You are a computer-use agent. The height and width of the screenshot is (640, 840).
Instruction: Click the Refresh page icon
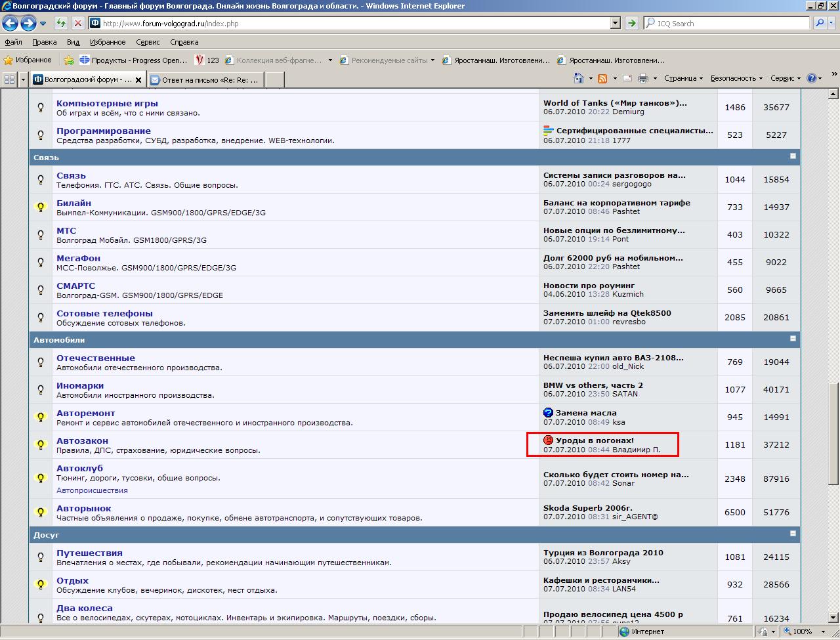(x=61, y=23)
